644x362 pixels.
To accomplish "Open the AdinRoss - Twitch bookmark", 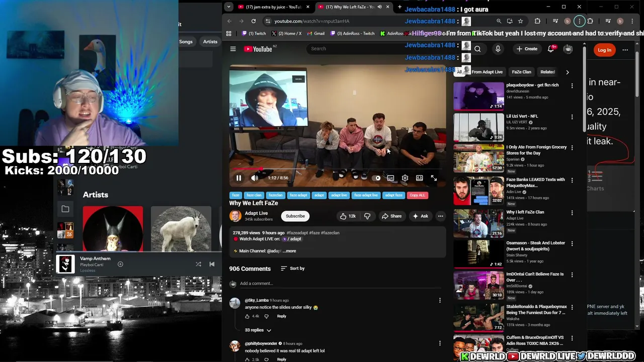I will tap(352, 34).
